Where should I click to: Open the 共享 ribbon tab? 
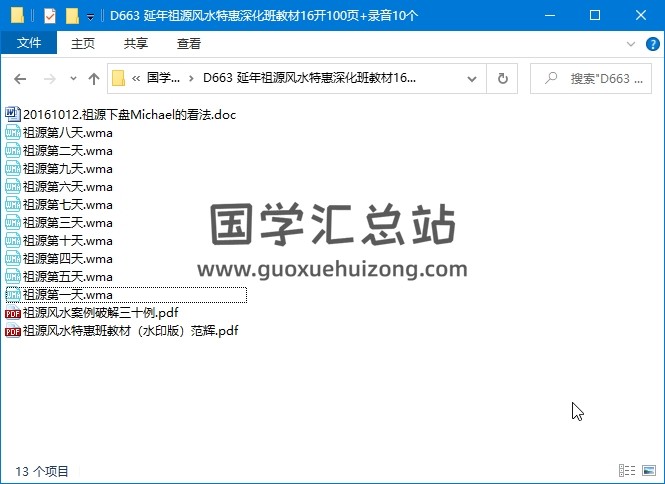[x=136, y=44]
